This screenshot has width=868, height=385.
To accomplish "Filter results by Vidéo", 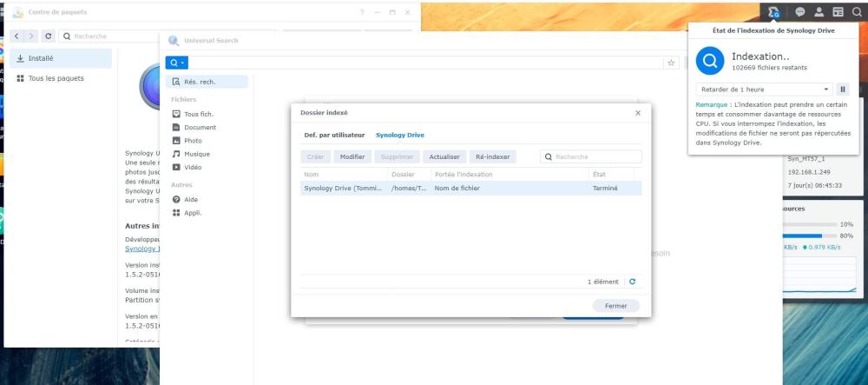I will pos(193,167).
